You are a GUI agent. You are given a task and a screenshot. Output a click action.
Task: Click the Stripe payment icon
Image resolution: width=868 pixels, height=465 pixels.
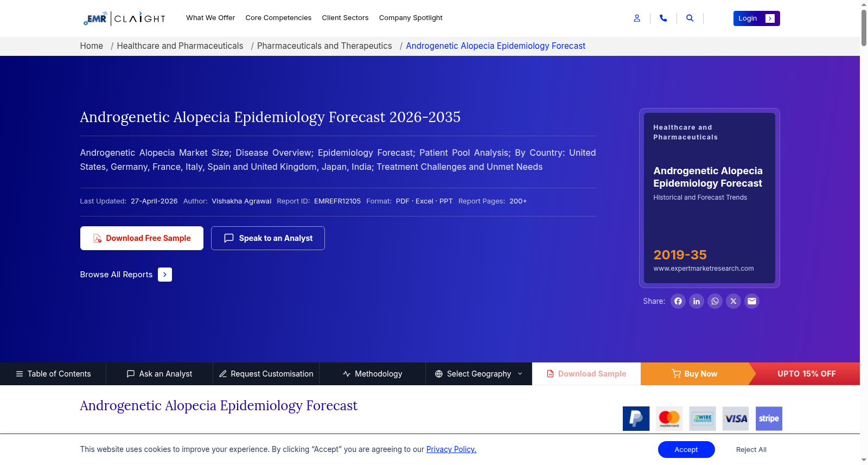pos(769,418)
